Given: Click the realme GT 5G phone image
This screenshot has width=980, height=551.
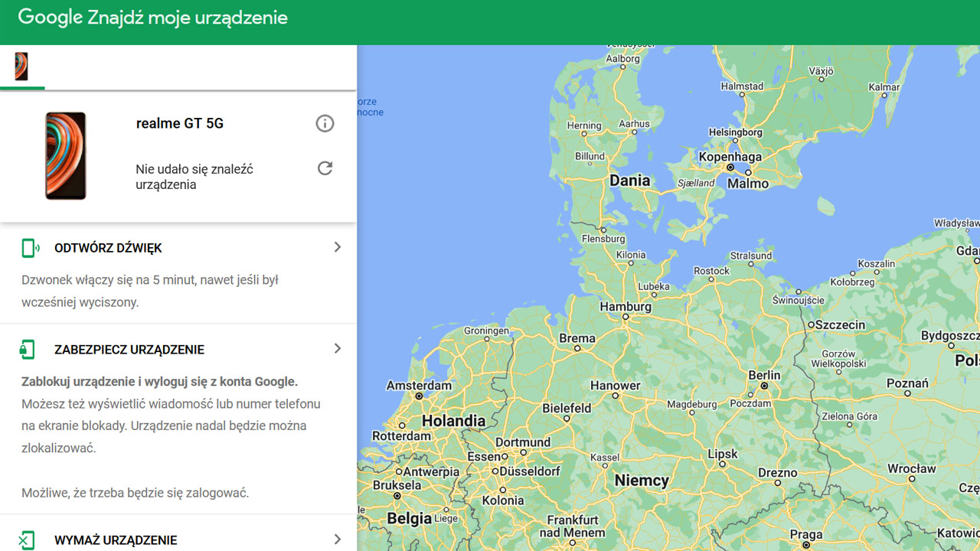Looking at the screenshot, I should point(66,155).
